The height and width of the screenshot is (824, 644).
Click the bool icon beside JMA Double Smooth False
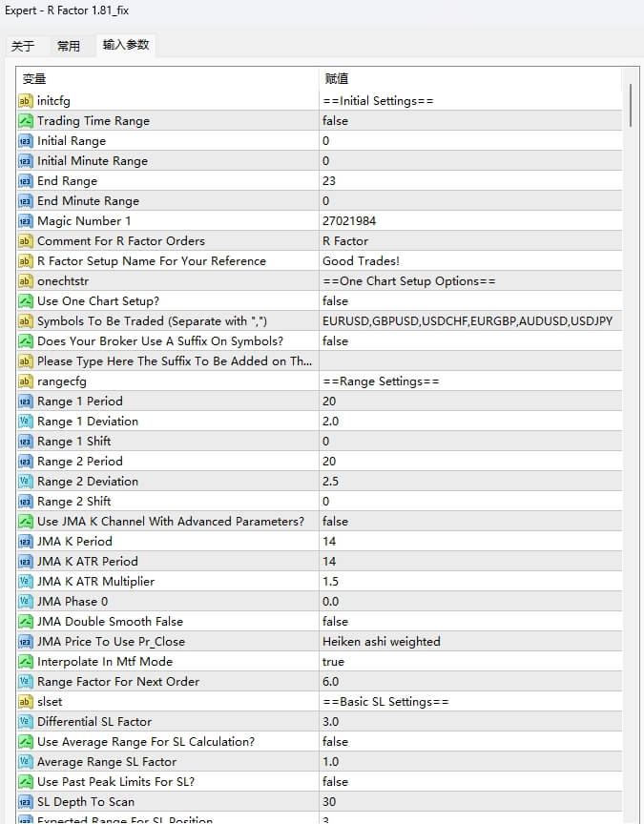pos(25,622)
